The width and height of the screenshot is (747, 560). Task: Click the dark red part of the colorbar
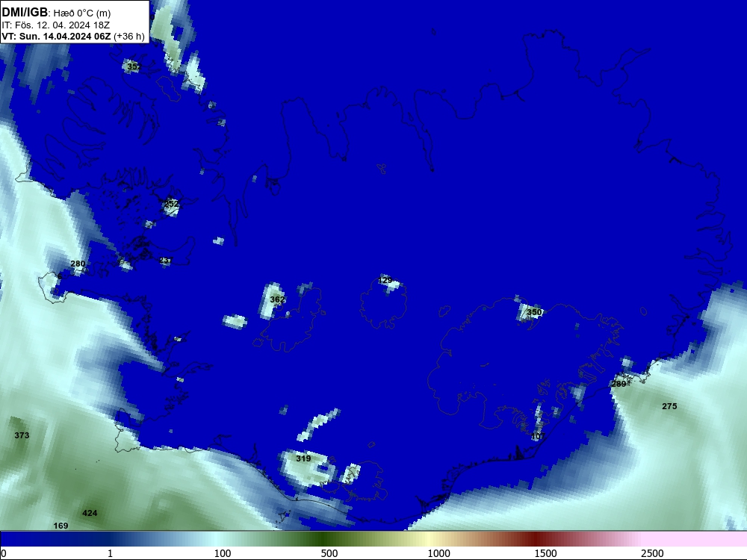[536, 539]
